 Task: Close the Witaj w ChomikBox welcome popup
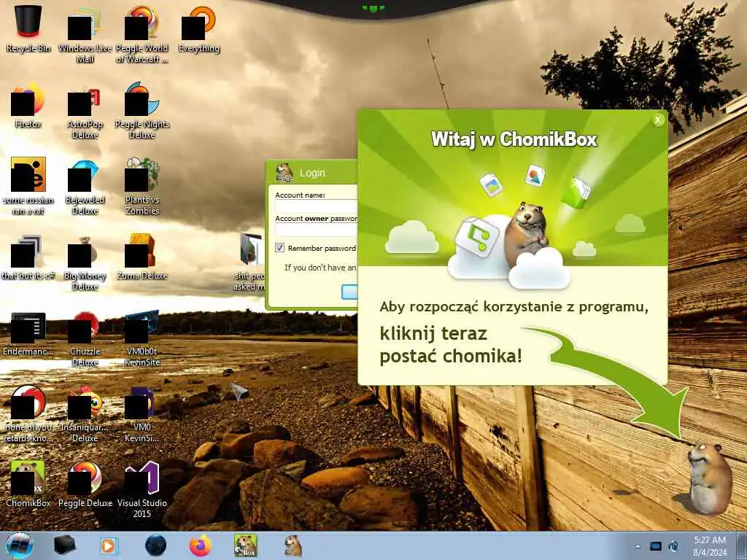658,120
